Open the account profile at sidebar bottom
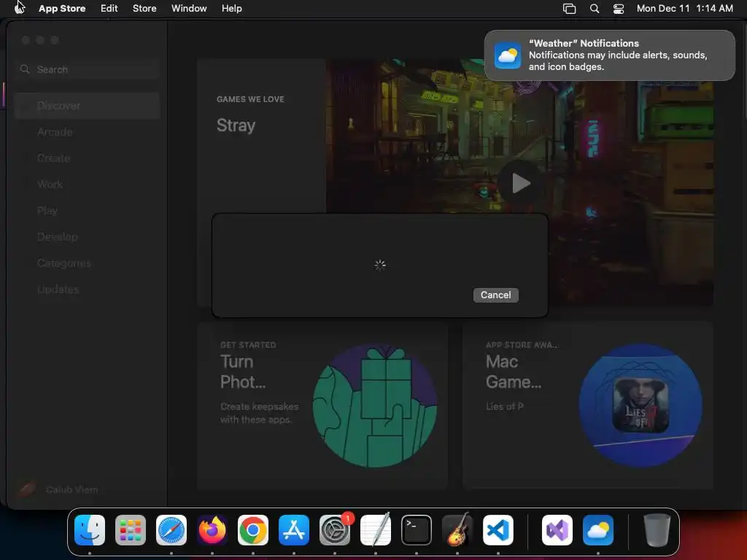Image resolution: width=747 pixels, height=560 pixels. tap(58, 489)
